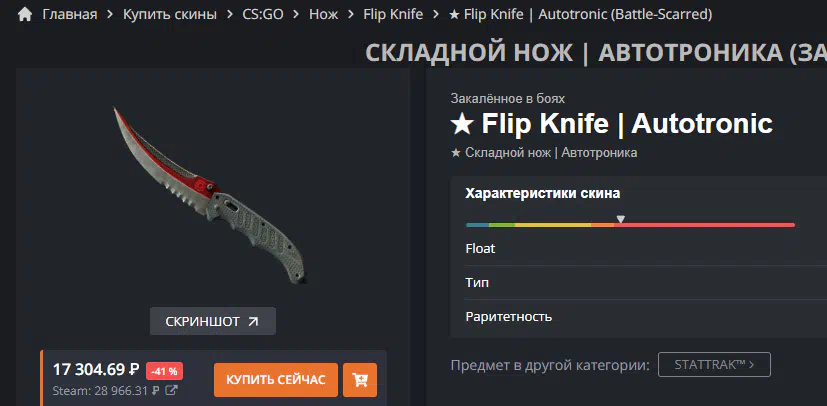Click the home icon in breadcrumbs
The height and width of the screenshot is (406, 827).
pyautogui.click(x=25, y=14)
